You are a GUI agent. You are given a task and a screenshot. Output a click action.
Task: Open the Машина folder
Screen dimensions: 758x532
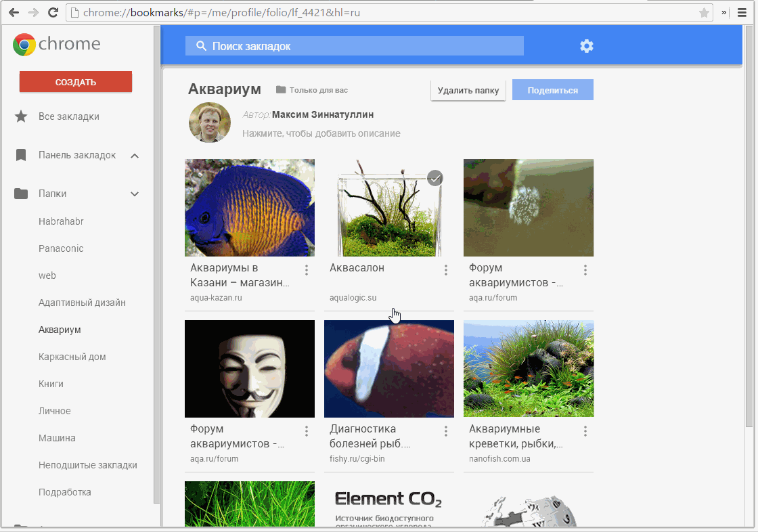click(x=57, y=438)
